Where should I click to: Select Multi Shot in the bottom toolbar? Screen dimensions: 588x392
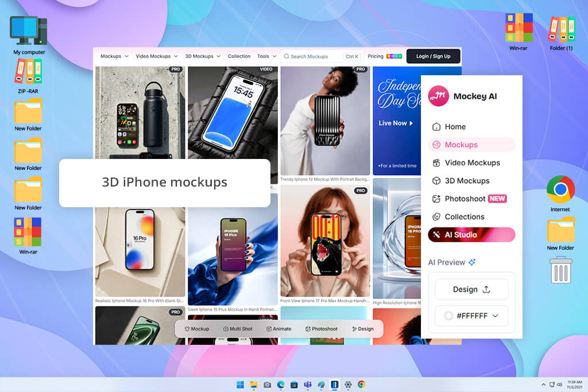(x=238, y=329)
